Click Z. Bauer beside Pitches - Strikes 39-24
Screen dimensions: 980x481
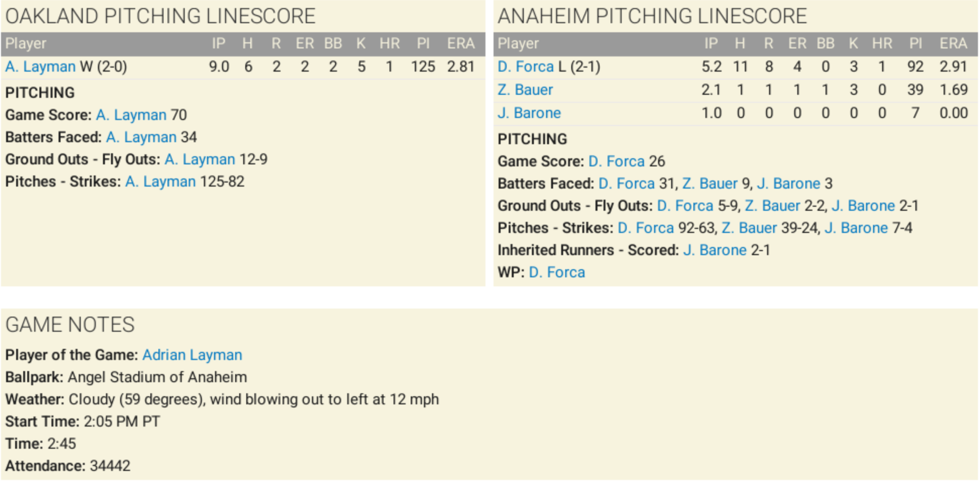(x=749, y=228)
